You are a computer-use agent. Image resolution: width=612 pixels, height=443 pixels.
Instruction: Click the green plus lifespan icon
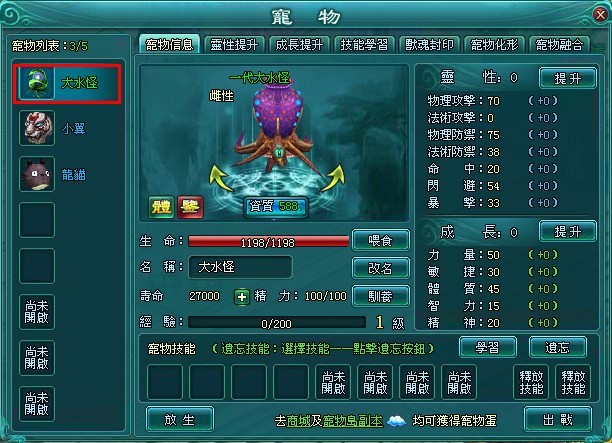click(x=242, y=297)
